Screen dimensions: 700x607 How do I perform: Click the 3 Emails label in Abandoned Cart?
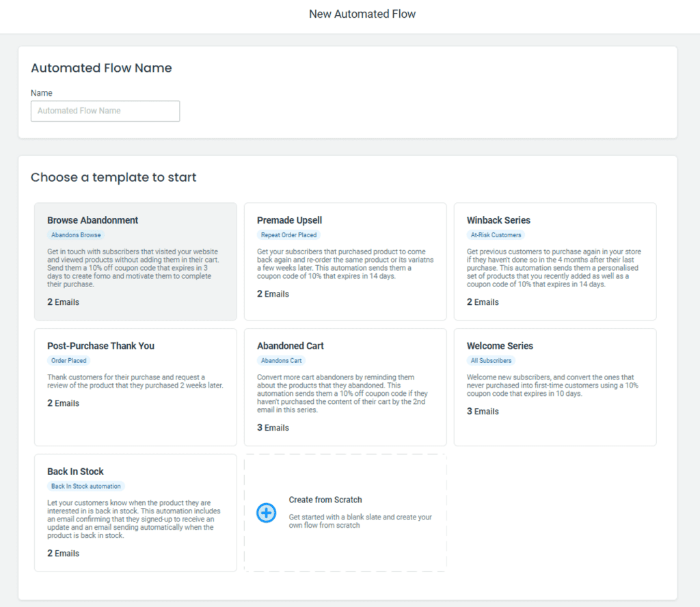click(273, 428)
